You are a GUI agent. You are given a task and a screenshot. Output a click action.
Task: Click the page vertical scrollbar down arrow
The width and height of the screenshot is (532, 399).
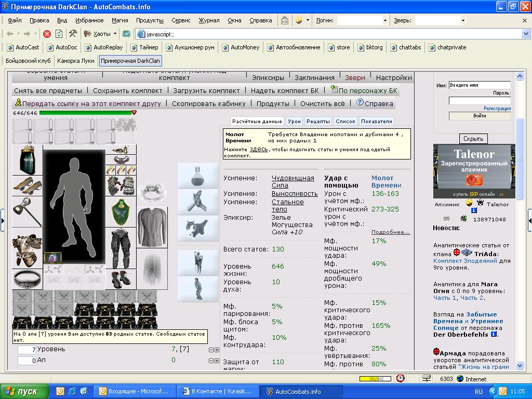[x=520, y=366]
